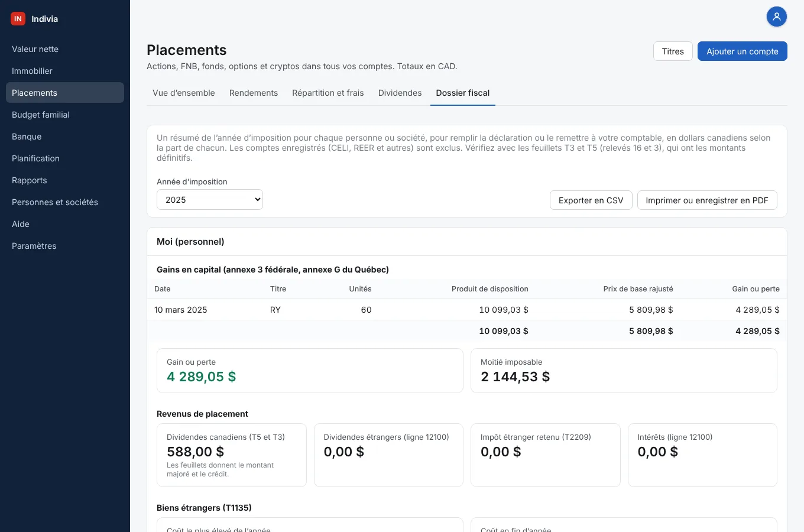Select the Dossier fiscal tab

tap(463, 93)
